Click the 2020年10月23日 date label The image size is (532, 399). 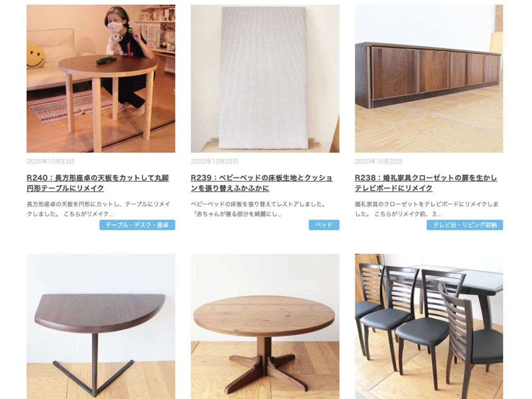[50, 162]
